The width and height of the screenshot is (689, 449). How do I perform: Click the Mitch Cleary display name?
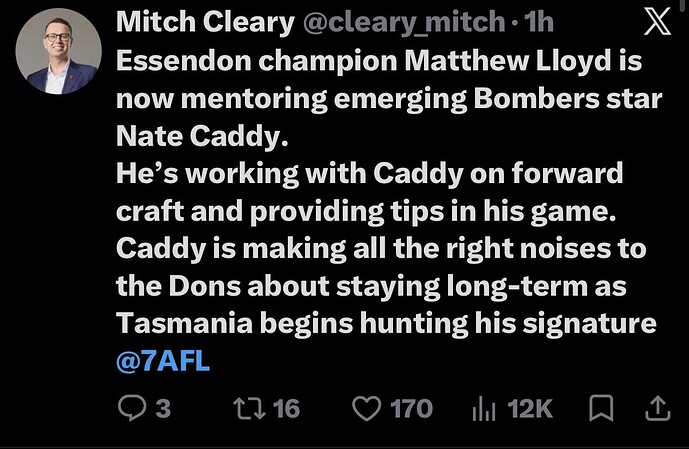[x=205, y=22]
